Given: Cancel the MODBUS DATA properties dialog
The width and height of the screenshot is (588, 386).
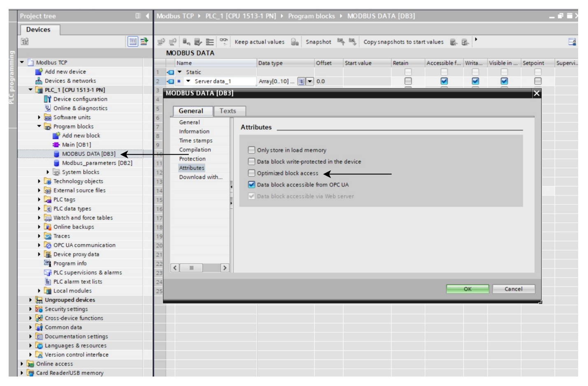Looking at the screenshot, I should click(x=514, y=289).
